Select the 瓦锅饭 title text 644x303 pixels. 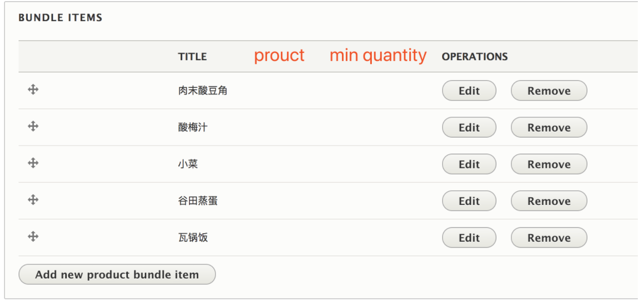[x=193, y=237]
